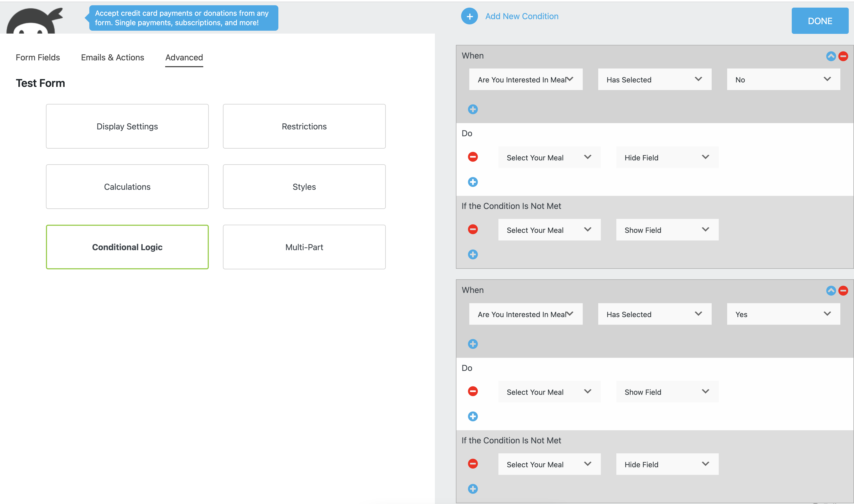854x504 pixels.
Task: Click the Ninja Forms mascot logo
Action: pos(34,21)
